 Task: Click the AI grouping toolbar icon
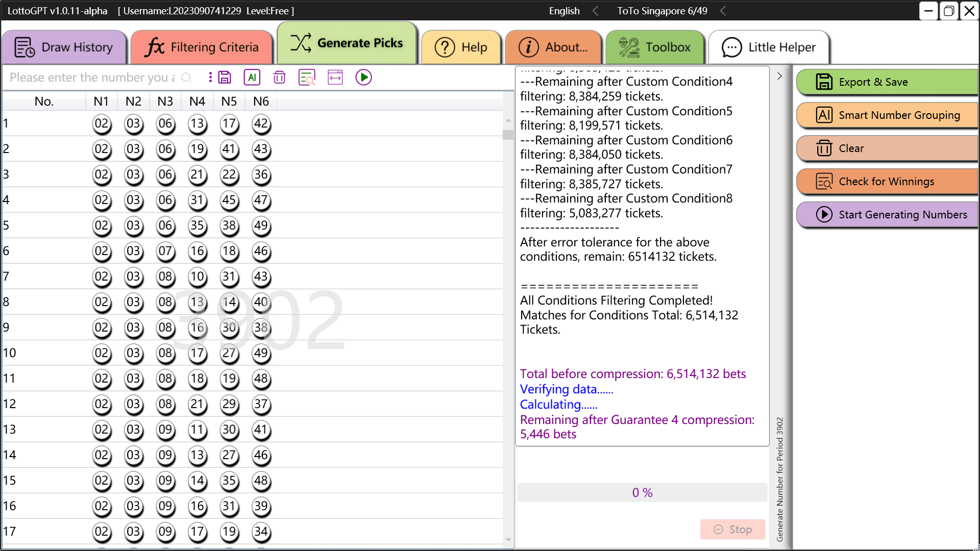coord(252,78)
